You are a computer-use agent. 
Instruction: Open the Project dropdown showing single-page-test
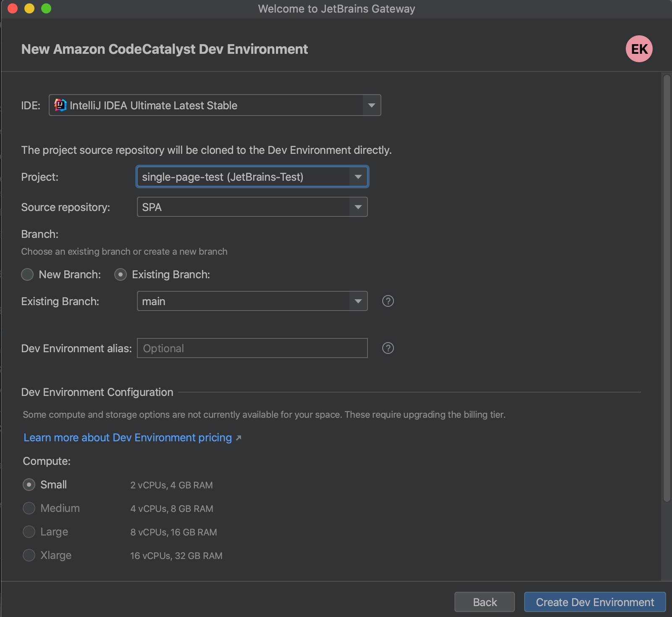[358, 177]
